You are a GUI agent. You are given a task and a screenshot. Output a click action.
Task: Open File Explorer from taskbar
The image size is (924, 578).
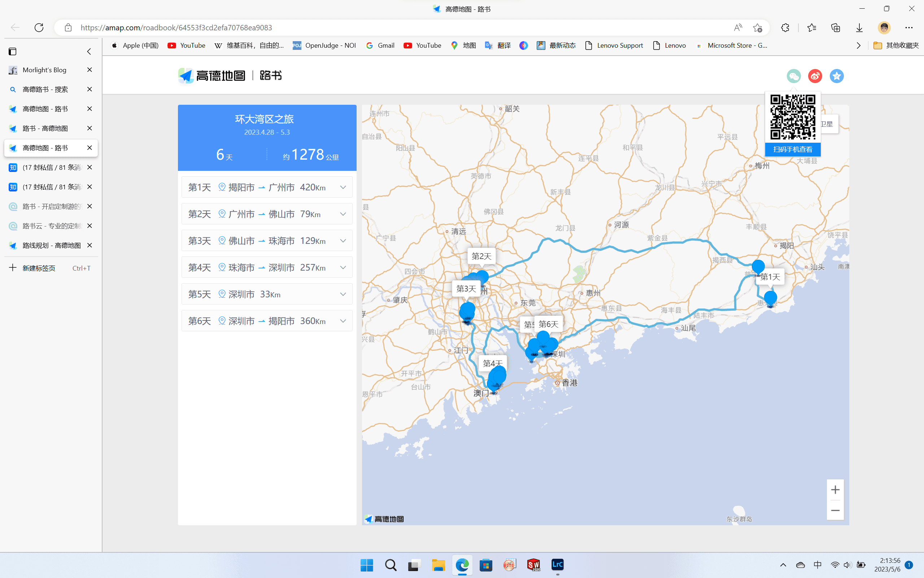tap(438, 565)
